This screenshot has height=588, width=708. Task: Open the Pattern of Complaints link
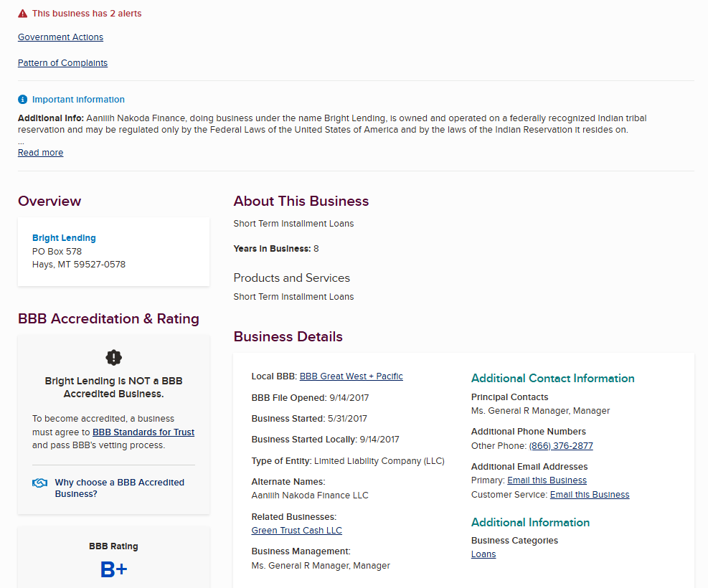tap(62, 62)
